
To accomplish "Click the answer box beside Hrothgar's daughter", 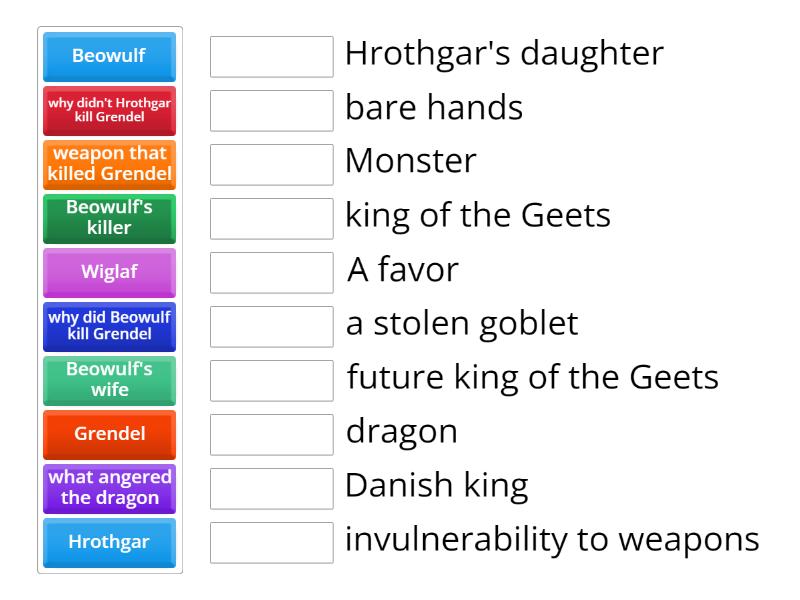I will coord(271,57).
